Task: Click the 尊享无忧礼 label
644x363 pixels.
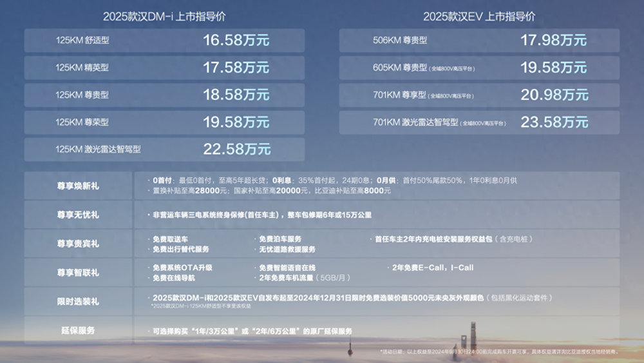Action: coord(78,215)
